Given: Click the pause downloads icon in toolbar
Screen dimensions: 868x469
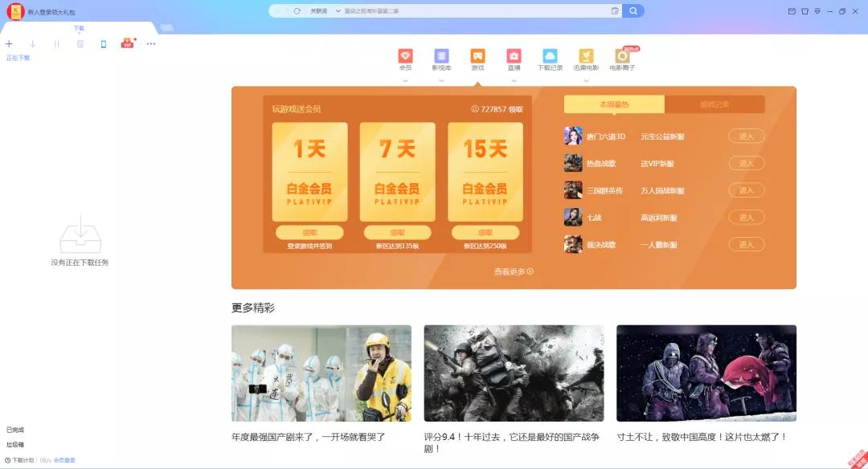Looking at the screenshot, I should click(x=57, y=44).
